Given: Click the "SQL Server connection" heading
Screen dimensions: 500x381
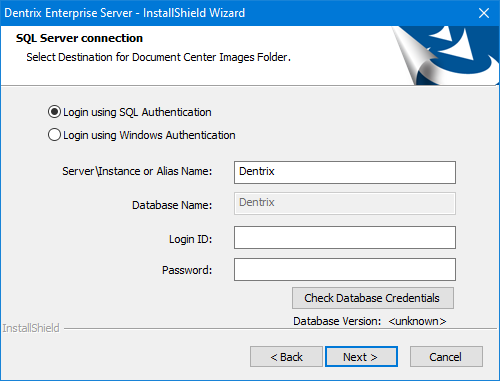Looking at the screenshot, I should click(79, 38).
